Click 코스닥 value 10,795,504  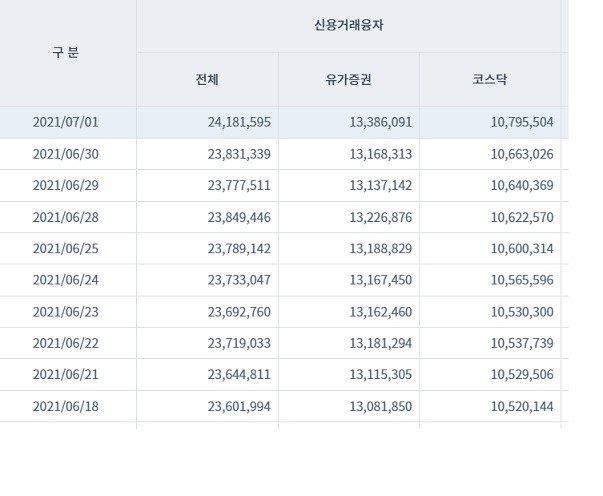[522, 122]
